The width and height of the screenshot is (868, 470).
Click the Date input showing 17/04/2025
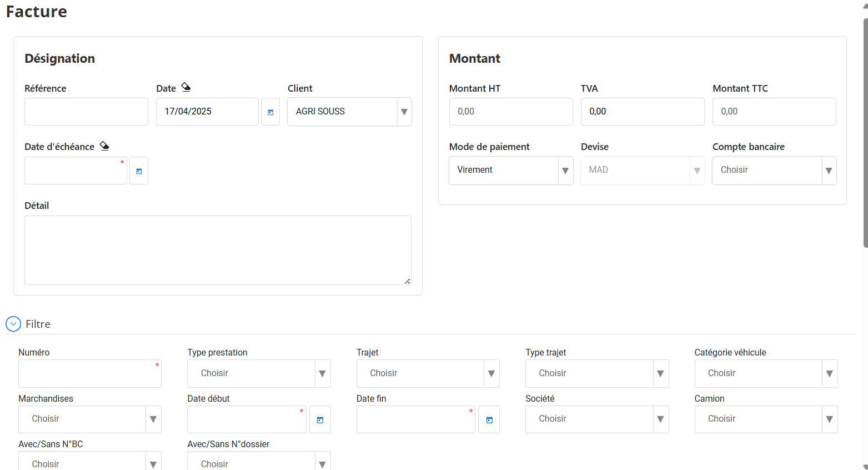pyautogui.click(x=207, y=112)
